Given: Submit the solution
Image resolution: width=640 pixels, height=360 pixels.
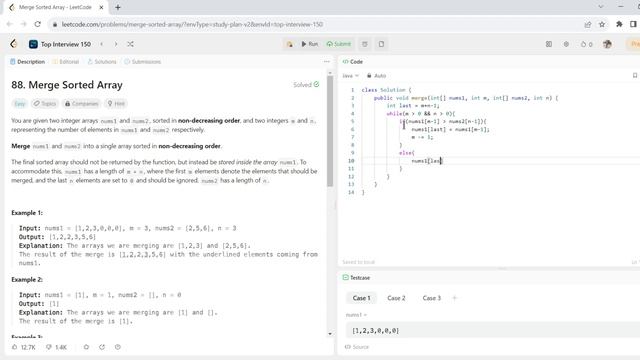Looking at the screenshot, I should click(x=339, y=44).
